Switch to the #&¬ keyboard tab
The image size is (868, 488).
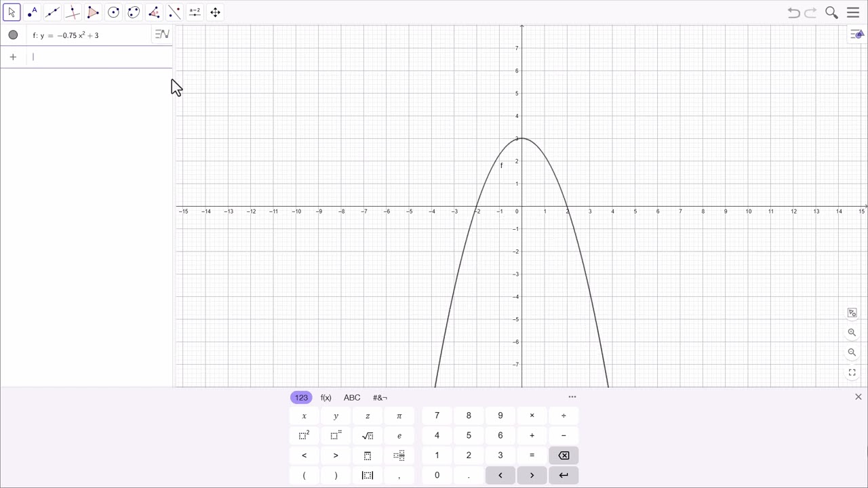tap(380, 398)
